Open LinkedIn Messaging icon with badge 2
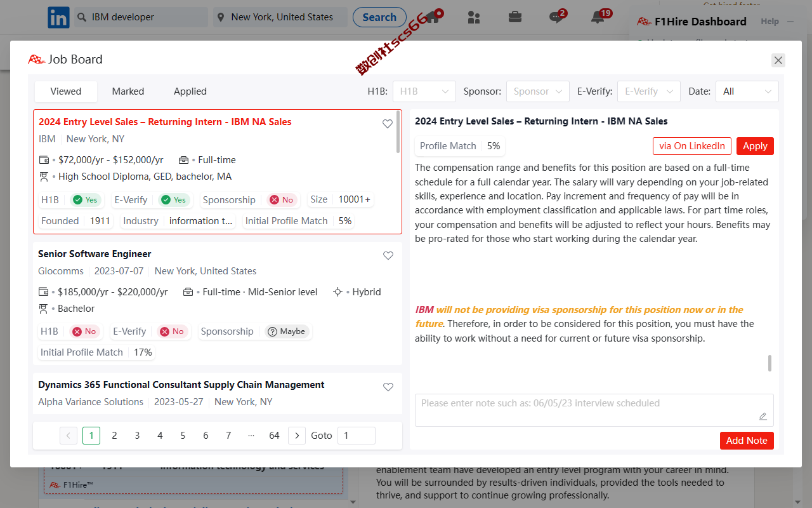Screen dimensions: 812x508 point(557,17)
